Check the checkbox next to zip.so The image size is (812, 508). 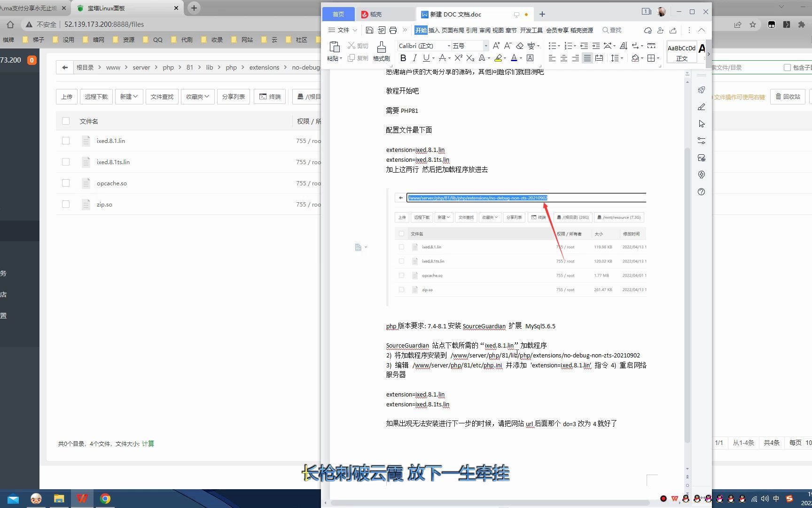coord(66,204)
